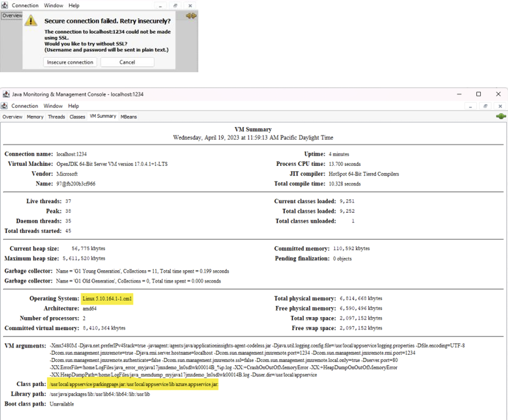Switch to the Memory tab
This screenshot has width=508, height=420.
[x=35, y=117]
